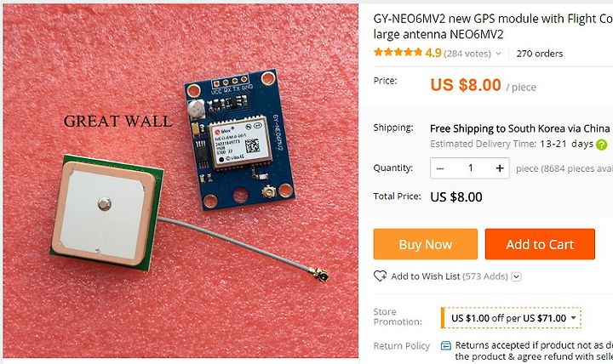Click the Add to Cart button
The image size is (613, 364).
[540, 244]
